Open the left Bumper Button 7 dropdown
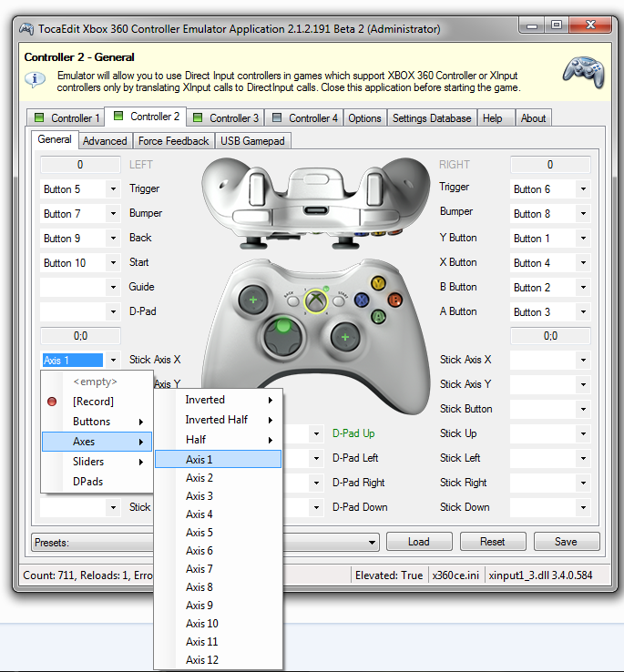The image size is (624, 672). click(113, 213)
